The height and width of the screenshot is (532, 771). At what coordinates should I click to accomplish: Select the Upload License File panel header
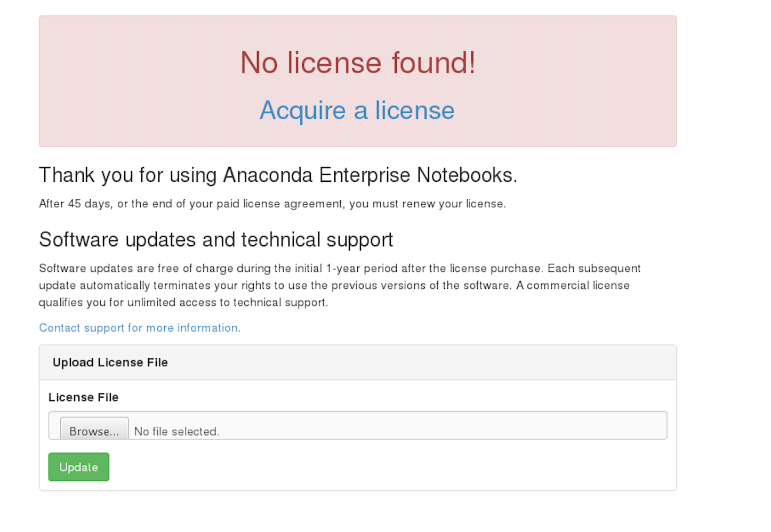point(358,362)
